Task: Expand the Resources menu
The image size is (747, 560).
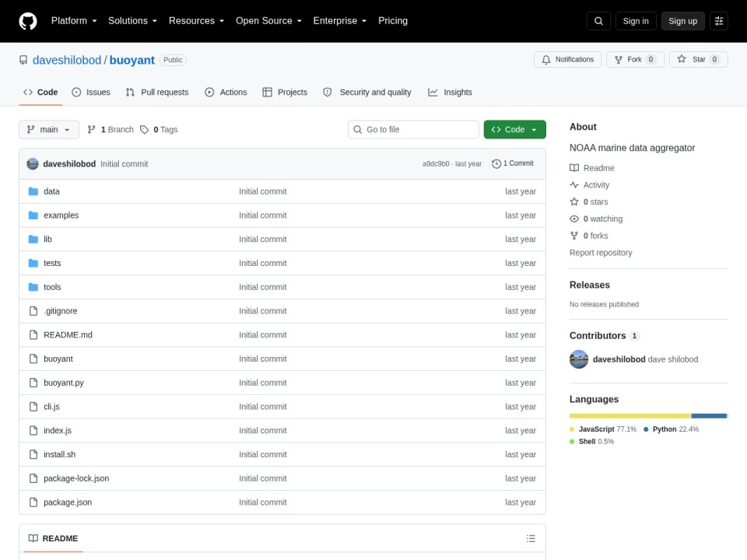Action: 196,21
